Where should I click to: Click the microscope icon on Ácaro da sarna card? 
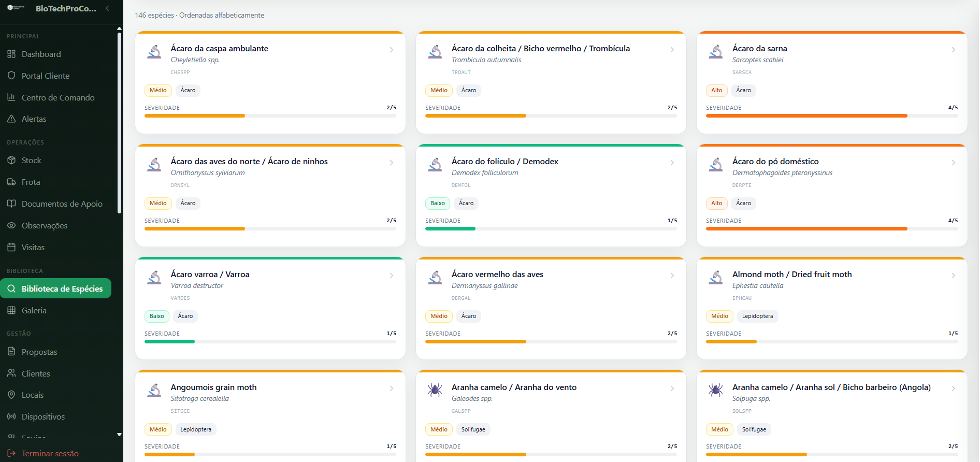pyautogui.click(x=716, y=51)
